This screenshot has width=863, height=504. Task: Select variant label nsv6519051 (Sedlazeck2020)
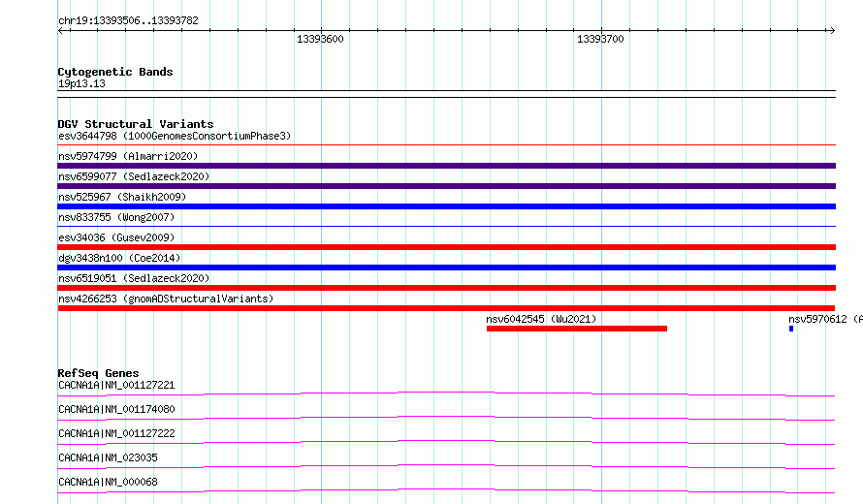click(134, 278)
